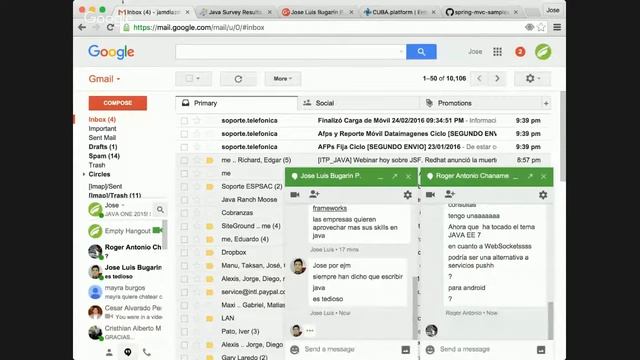This screenshot has height=360, width=640.
Task: Pop out the Roger Antonio chat window
Action: (530, 176)
